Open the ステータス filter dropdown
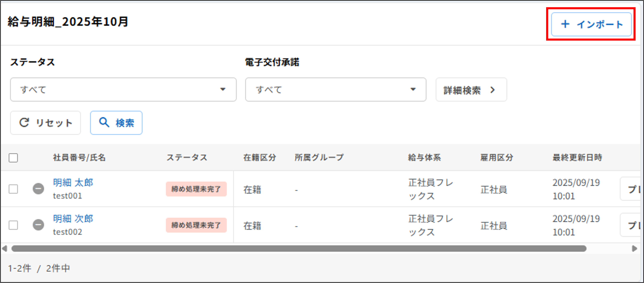The height and width of the screenshot is (283, 644). [123, 89]
